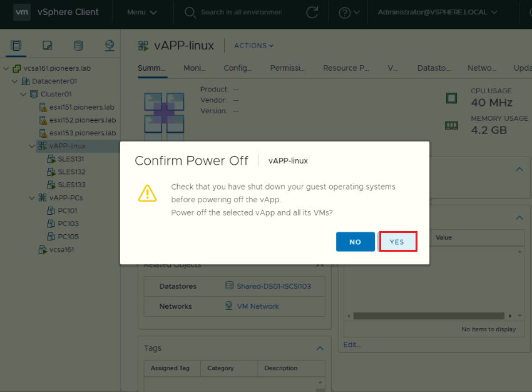Open the Menu dropdown
Image resolution: width=532 pixels, height=392 pixels.
tap(142, 13)
